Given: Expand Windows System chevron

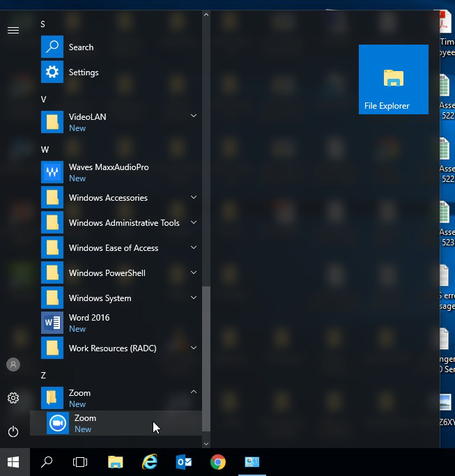Looking at the screenshot, I should coord(193,298).
